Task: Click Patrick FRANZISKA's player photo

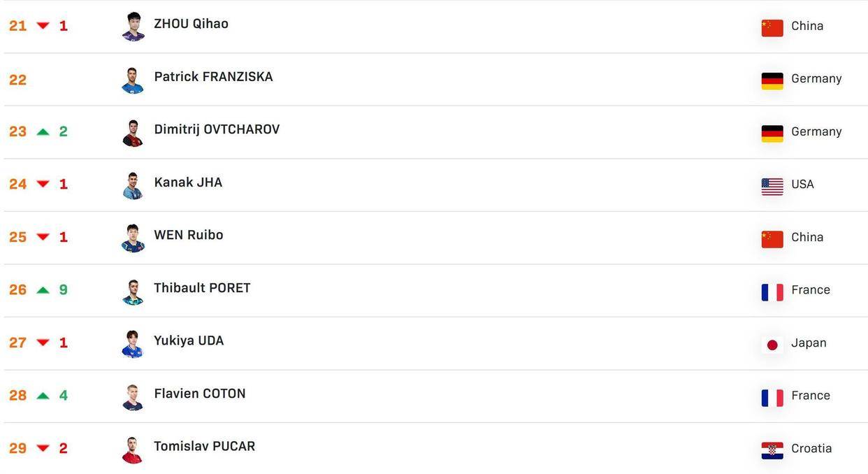Action: (133, 80)
